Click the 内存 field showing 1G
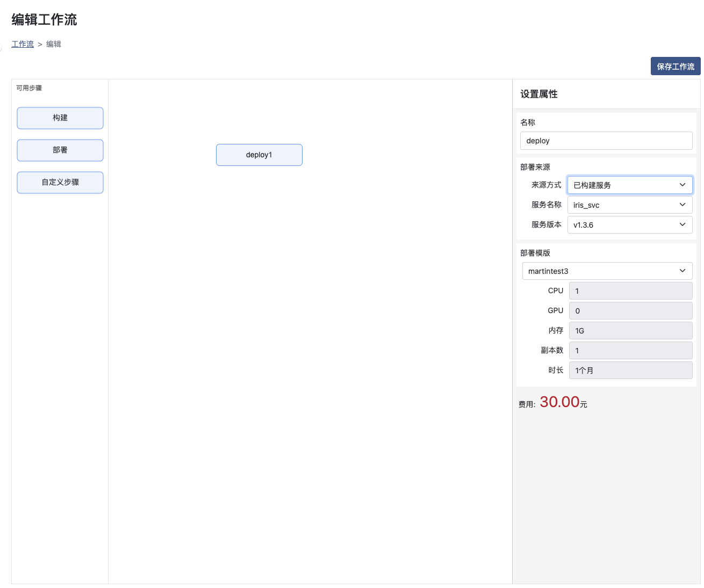 (x=630, y=330)
